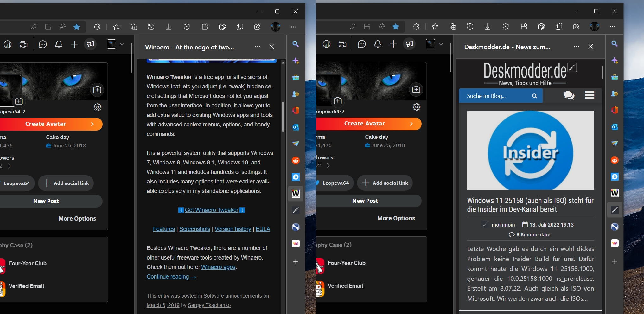The image size is (644, 314).
Task: Open Tools briefcase icon in left window sidebar
Action: pyautogui.click(x=296, y=77)
